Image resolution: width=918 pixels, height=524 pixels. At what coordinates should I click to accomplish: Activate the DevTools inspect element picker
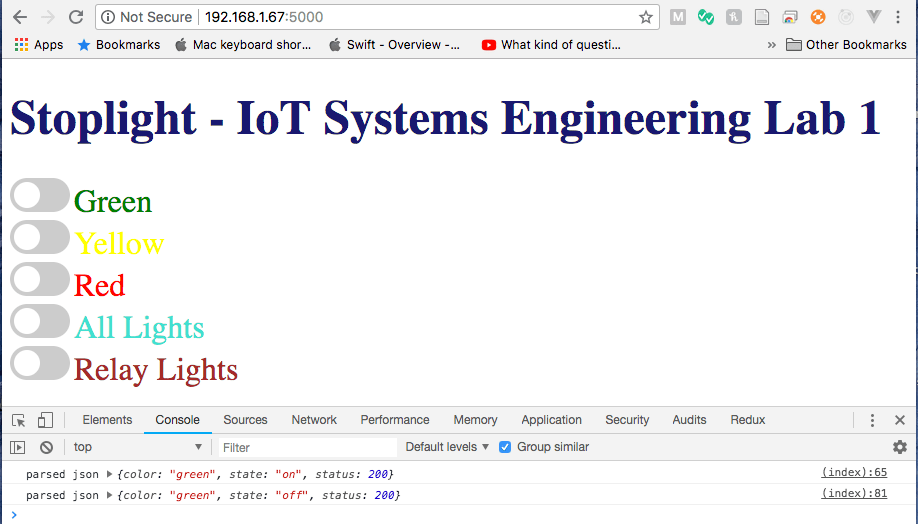coord(18,420)
